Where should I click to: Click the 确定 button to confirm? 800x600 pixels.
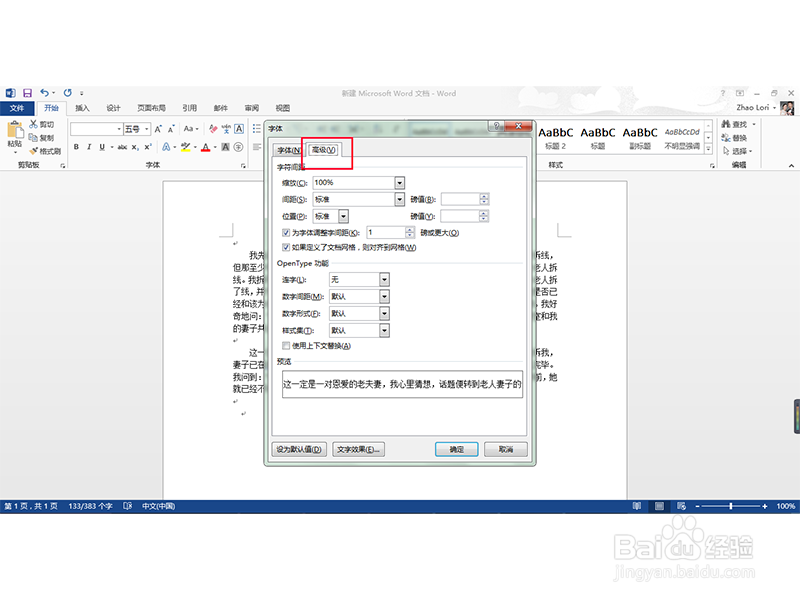tap(456, 449)
